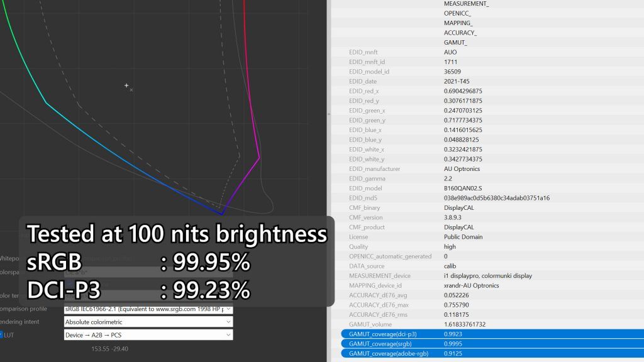Click the GAMUT_volume value 1.61833761732
The width and height of the screenshot is (644, 362).
465,324
